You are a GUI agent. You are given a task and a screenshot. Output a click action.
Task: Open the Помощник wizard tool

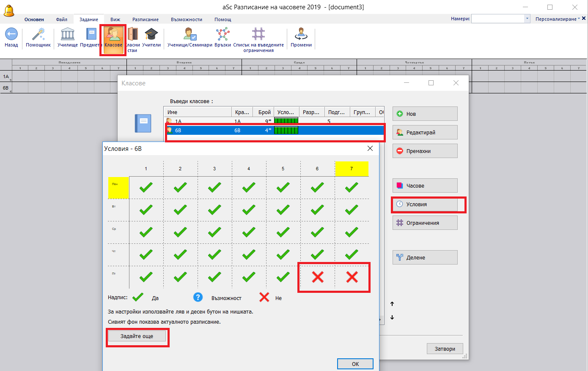(x=38, y=35)
